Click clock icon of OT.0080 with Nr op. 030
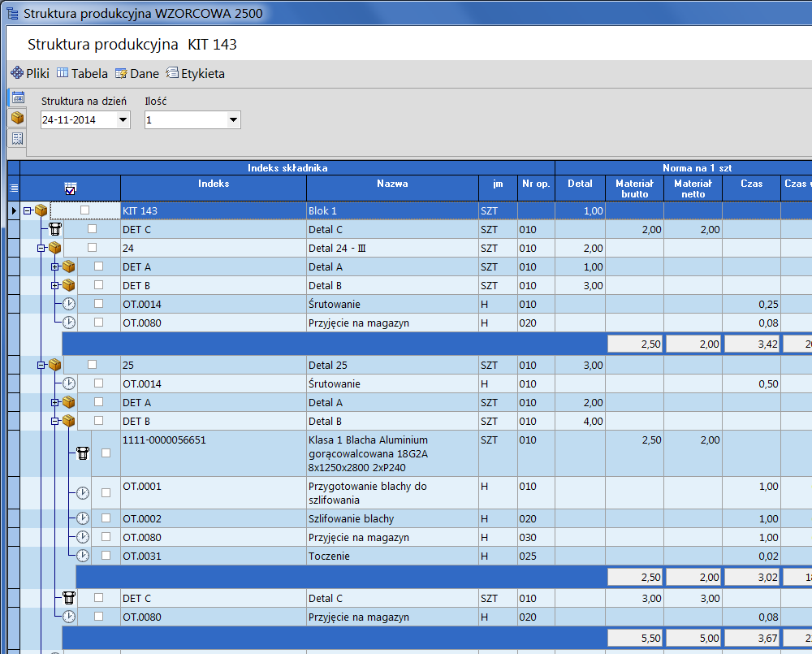 83,537
